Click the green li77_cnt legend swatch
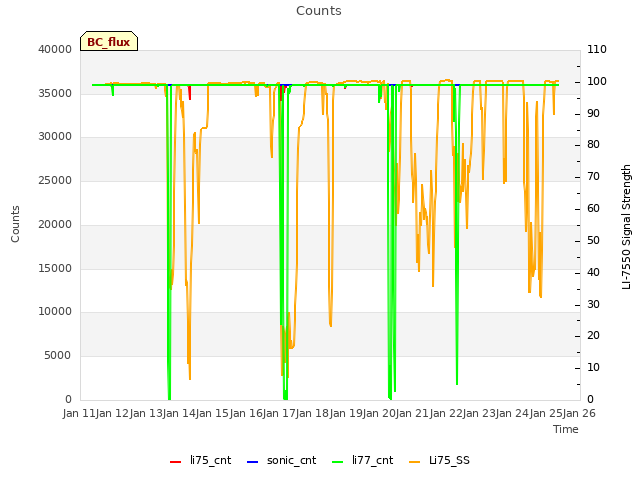The image size is (640, 480). pos(338,462)
